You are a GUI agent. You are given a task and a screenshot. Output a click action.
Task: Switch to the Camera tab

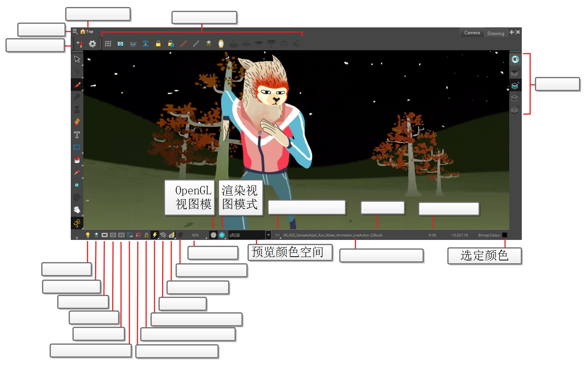[x=472, y=33]
